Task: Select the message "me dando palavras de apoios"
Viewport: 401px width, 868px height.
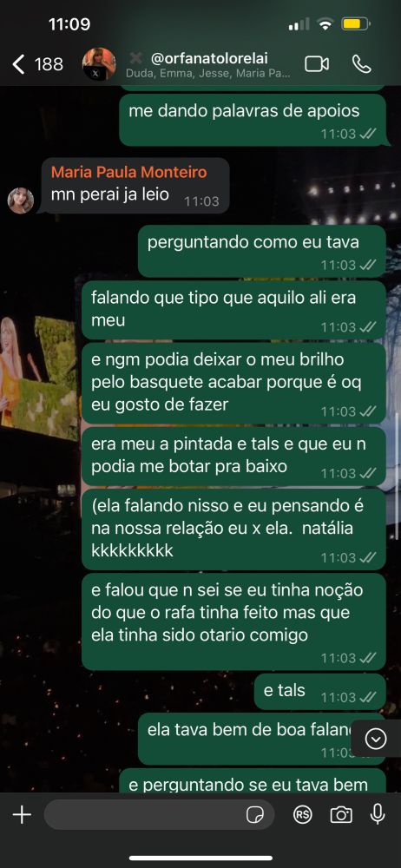Action: tap(253, 120)
